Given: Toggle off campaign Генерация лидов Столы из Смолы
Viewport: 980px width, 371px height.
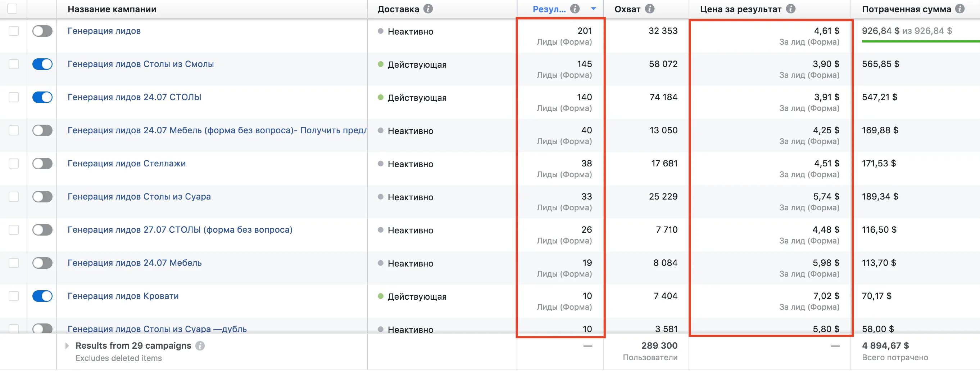Looking at the screenshot, I should pyautogui.click(x=42, y=64).
